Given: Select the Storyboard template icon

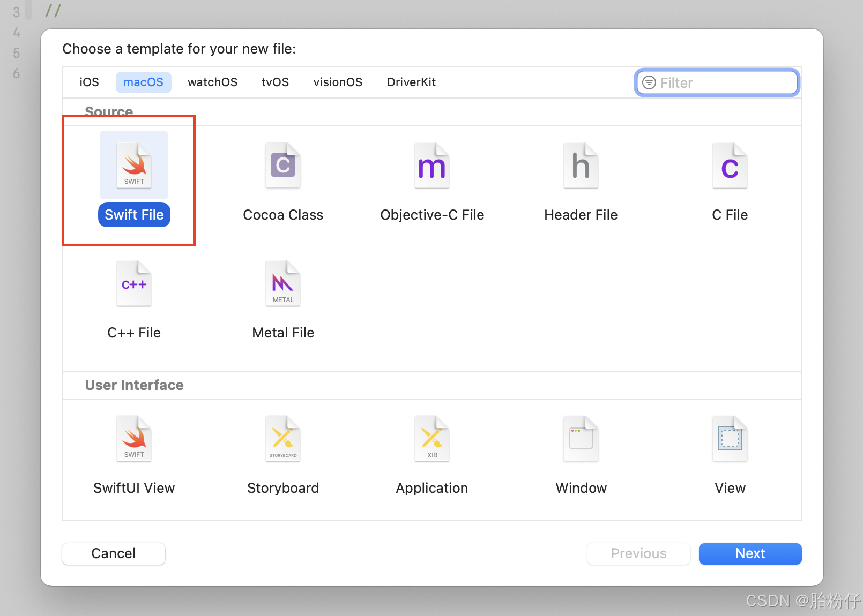Looking at the screenshot, I should click(x=283, y=438).
